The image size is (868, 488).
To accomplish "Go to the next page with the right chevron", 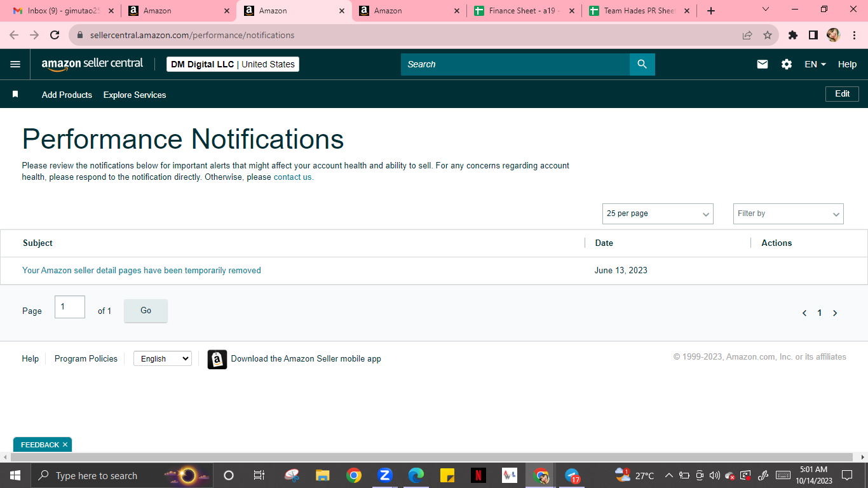I will (x=835, y=313).
